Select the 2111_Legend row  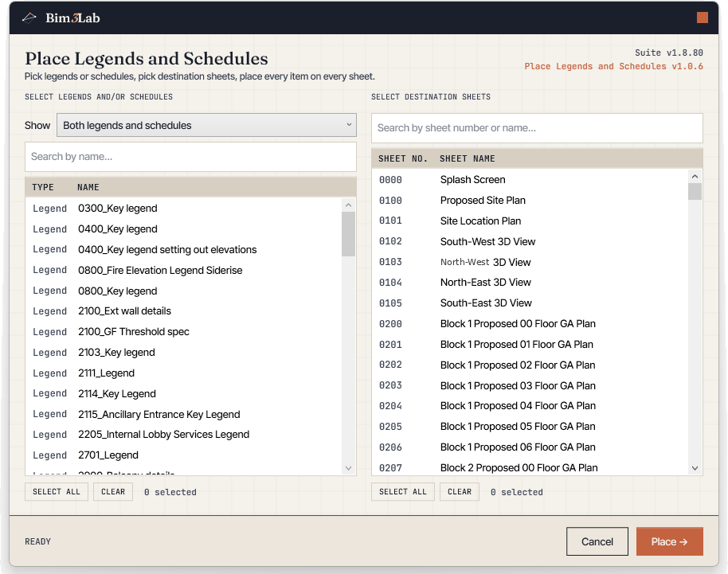click(x=184, y=373)
